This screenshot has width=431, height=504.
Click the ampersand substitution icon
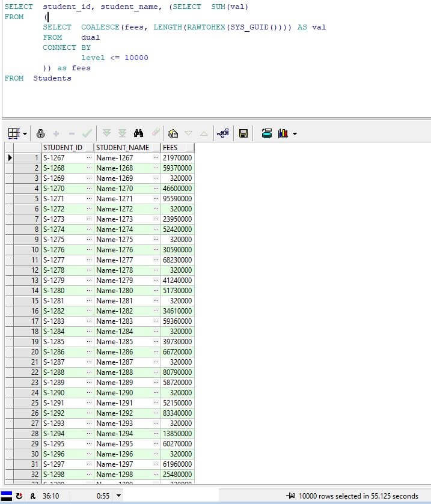(33, 496)
